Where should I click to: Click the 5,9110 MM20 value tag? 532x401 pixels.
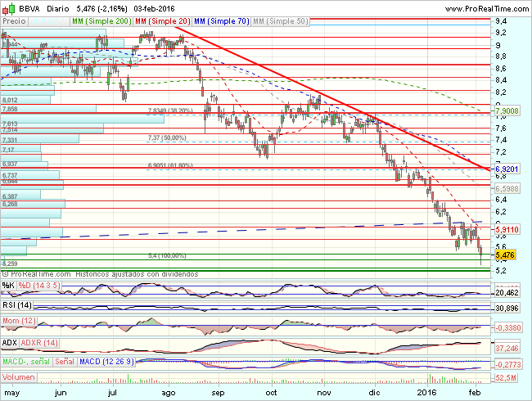507,230
